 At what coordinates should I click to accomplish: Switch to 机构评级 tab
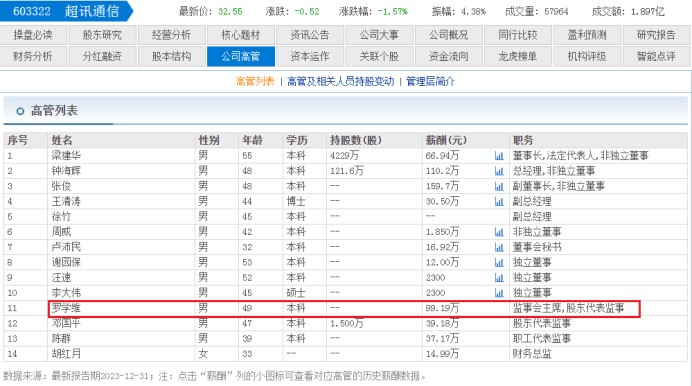tap(587, 56)
